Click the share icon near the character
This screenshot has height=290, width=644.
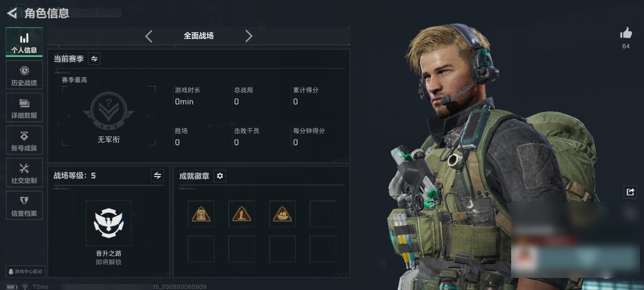coord(630,192)
